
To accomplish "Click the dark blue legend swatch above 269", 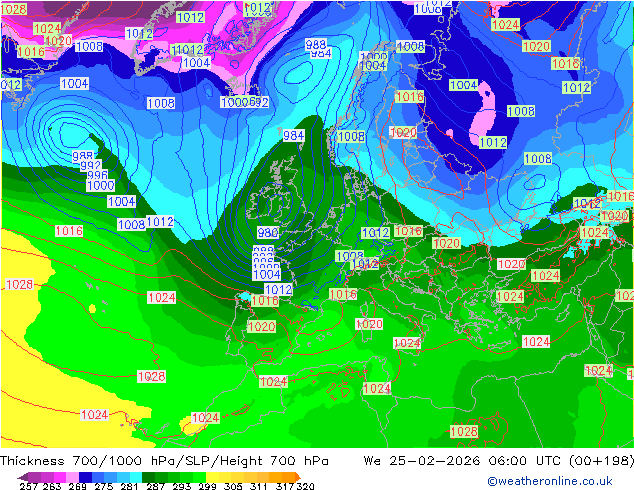I will [x=85, y=477].
